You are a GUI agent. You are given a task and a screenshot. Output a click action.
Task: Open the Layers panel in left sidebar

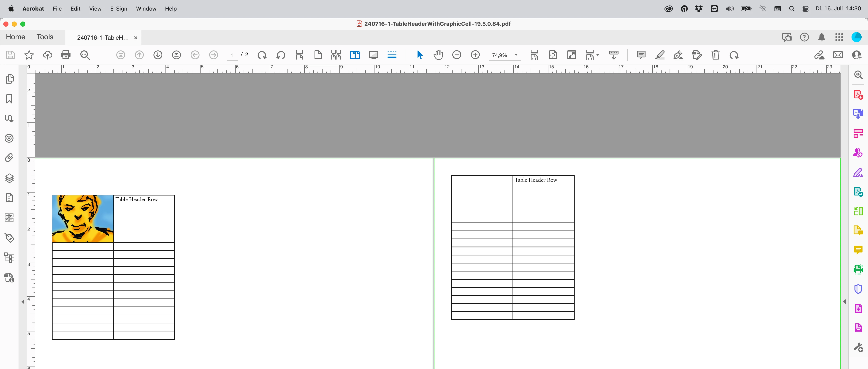coord(9,178)
